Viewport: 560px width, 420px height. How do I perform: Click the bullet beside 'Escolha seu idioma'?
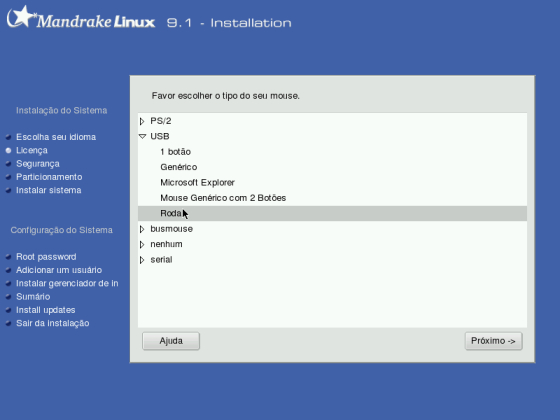click(9, 137)
